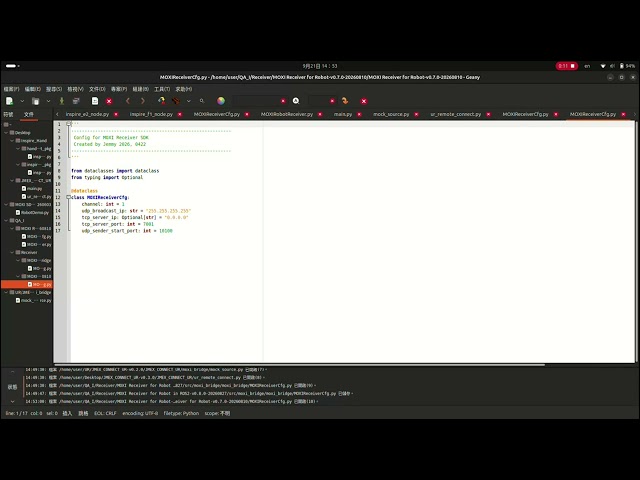The width and height of the screenshot is (640, 480).
Task: Open the 求助 (Help) menu
Action: point(184,89)
